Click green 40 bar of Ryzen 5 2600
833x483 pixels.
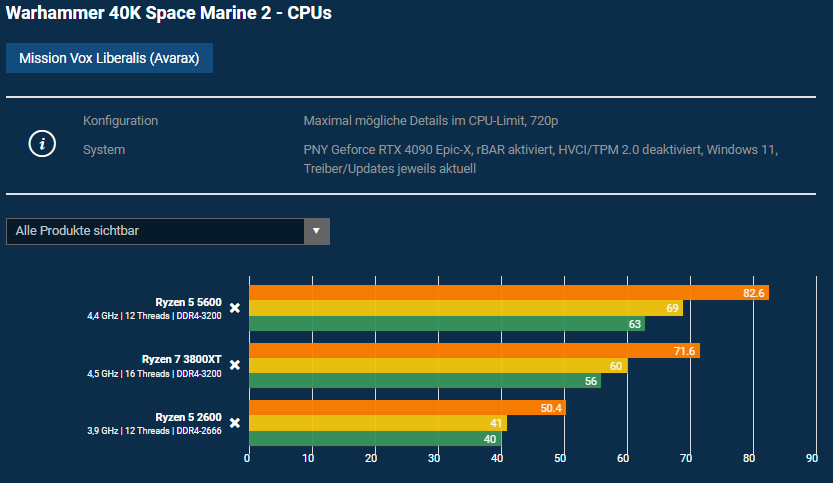coord(375,438)
